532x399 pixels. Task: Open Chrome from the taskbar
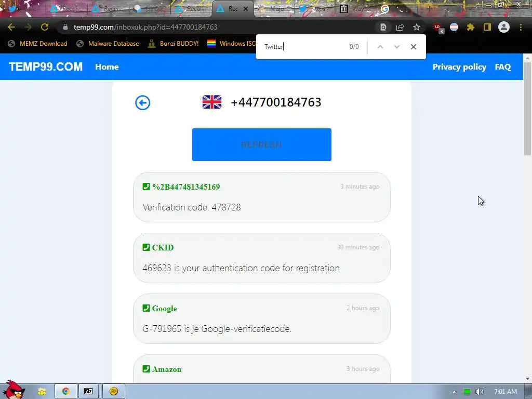tap(65, 392)
